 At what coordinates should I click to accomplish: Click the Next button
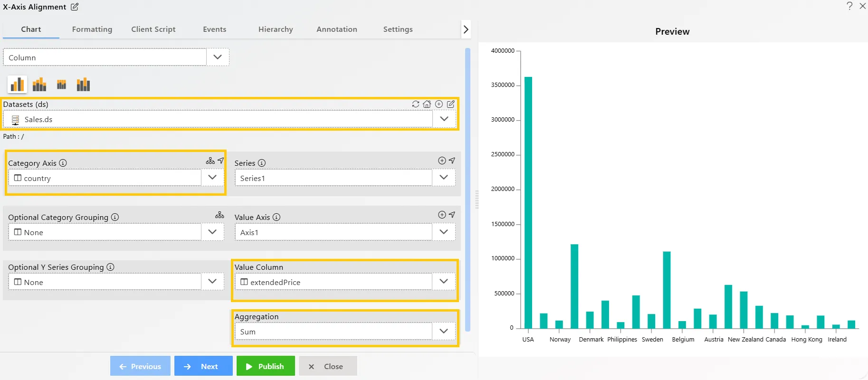click(x=203, y=366)
